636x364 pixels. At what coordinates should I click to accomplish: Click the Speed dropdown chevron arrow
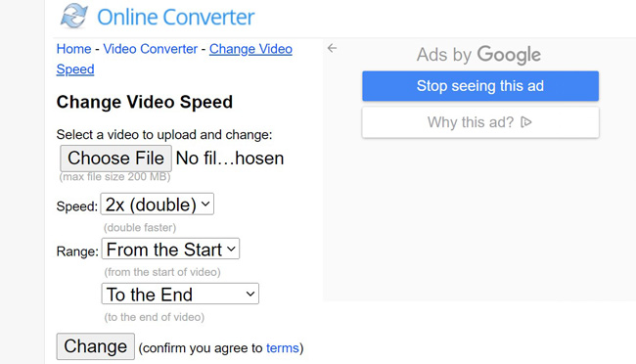pyautogui.click(x=205, y=205)
